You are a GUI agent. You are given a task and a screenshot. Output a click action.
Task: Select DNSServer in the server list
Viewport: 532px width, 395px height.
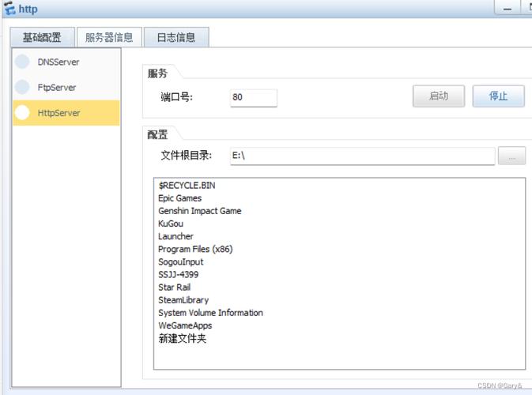pos(66,62)
